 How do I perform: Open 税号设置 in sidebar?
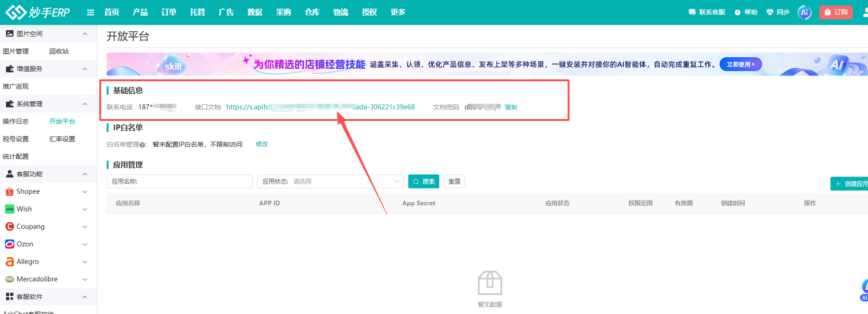[16, 139]
